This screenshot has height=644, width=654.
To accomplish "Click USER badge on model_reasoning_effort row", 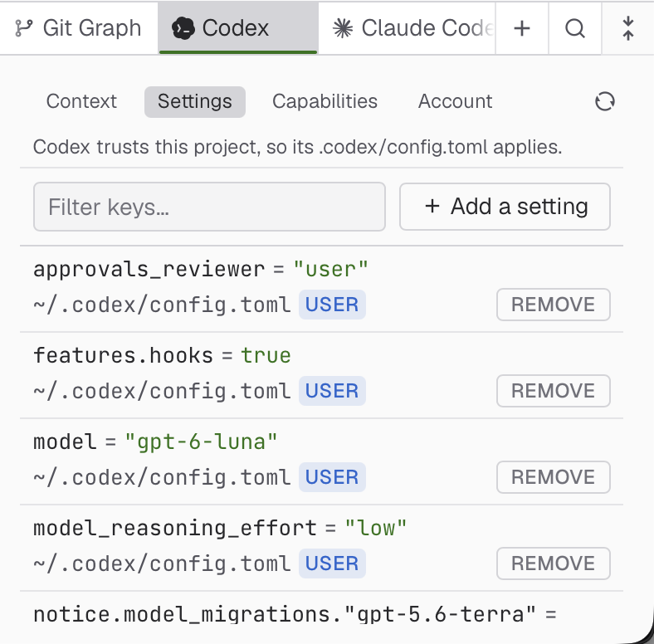I will click(332, 563).
